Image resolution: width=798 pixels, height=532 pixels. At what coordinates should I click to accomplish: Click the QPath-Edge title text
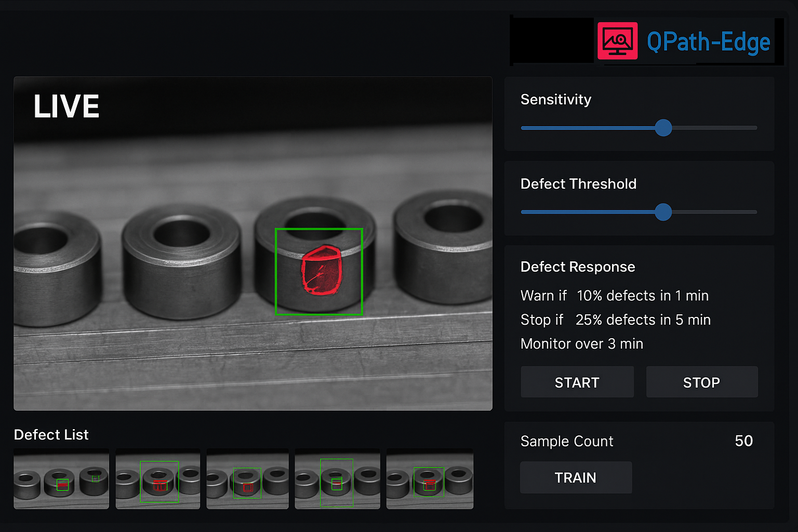click(709, 42)
